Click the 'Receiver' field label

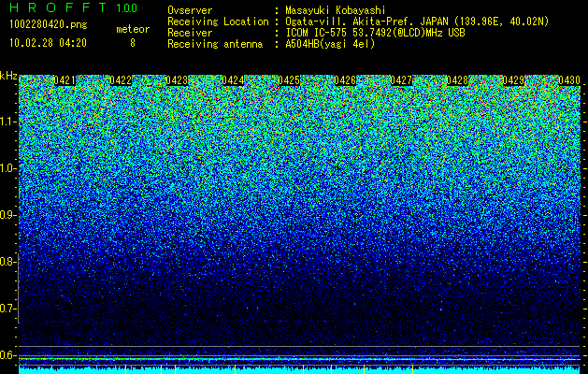[190, 33]
